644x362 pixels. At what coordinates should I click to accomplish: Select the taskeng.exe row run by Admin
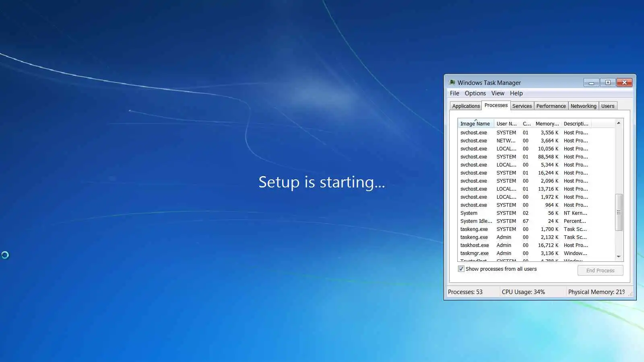tap(536, 237)
